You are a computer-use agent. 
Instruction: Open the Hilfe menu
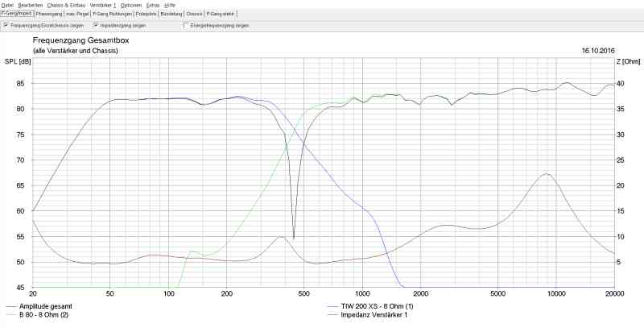pyautogui.click(x=170, y=6)
